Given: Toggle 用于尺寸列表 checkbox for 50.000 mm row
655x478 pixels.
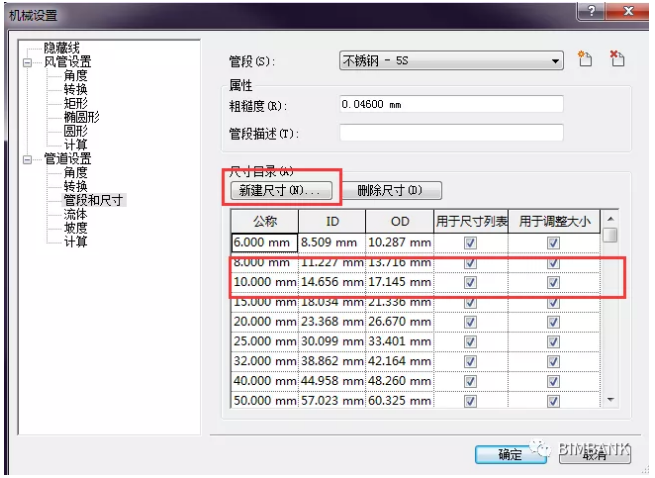Looking at the screenshot, I should (x=470, y=401).
